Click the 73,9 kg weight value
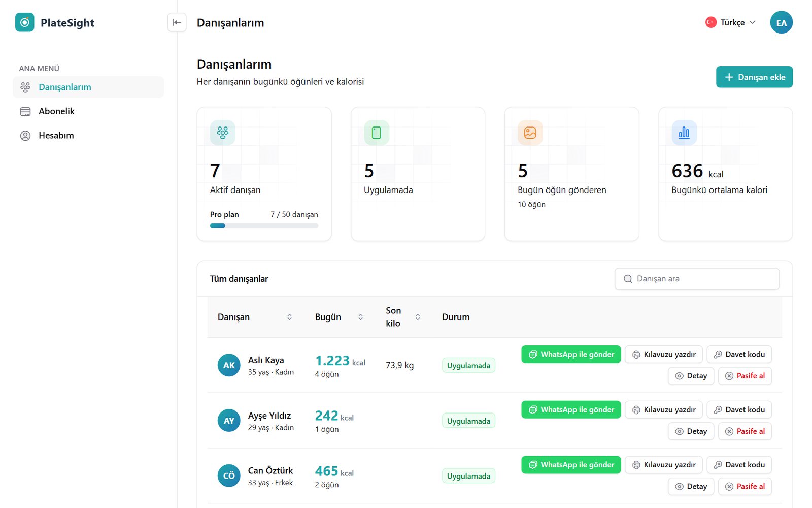This screenshot has height=508, width=812. pos(400,365)
